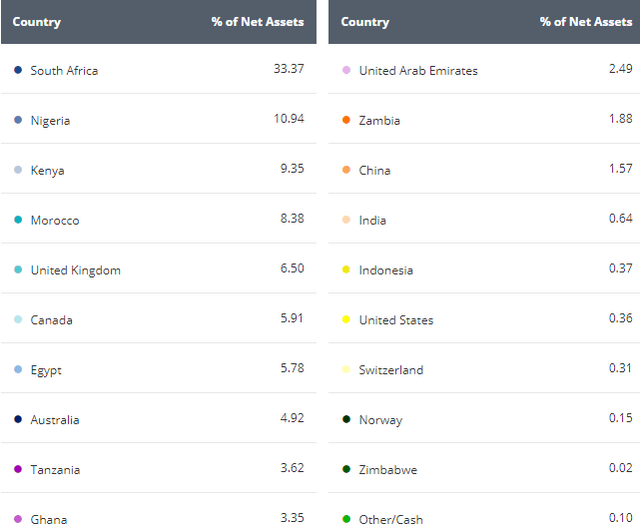Click the Other/Cash green color dot
Image resolution: width=640 pixels, height=529 pixels.
346,519
